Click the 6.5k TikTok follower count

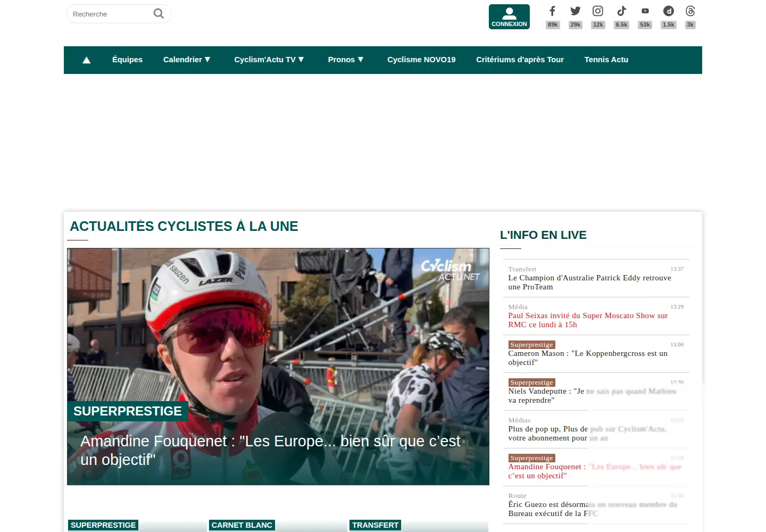pyautogui.click(x=621, y=24)
